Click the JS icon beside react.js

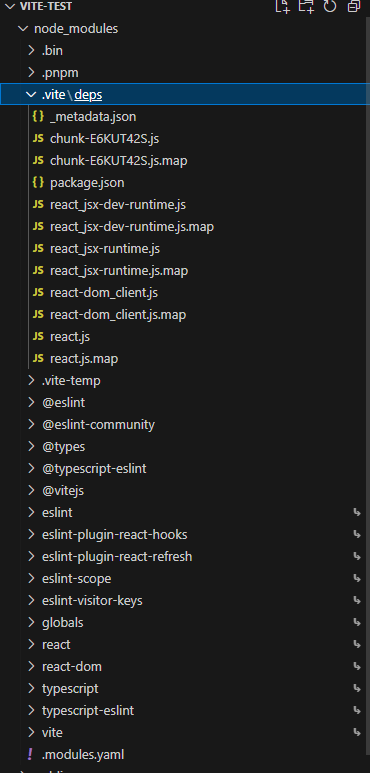[x=38, y=337]
